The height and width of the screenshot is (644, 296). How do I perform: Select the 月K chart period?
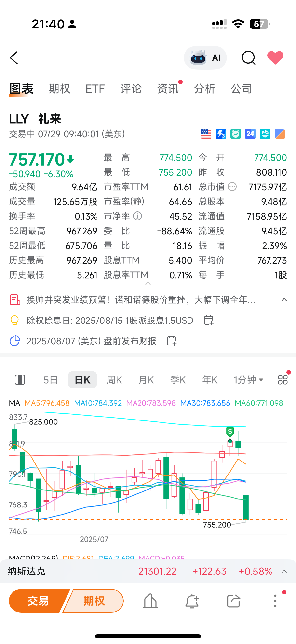tap(146, 380)
